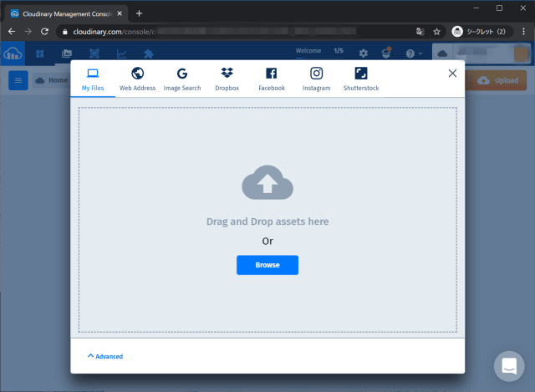Open the Cloudinary logo home
Viewport: 535px width, 392px height.
[x=13, y=53]
